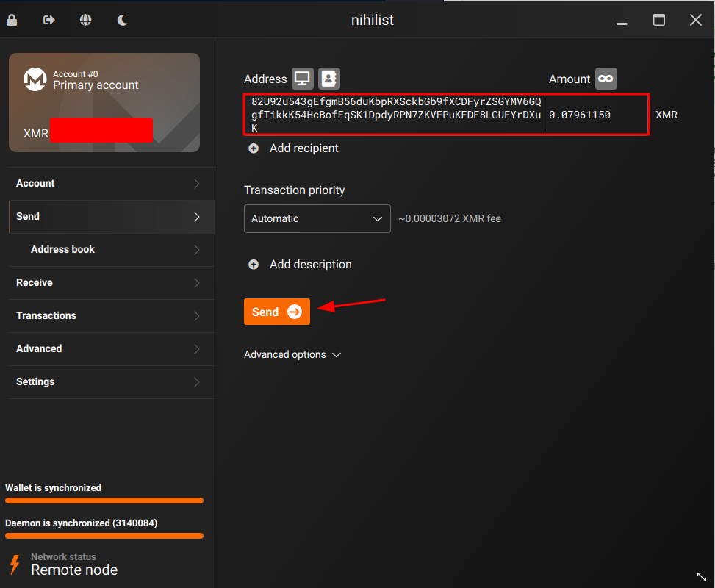
Task: Click the Remote node network status text
Action: click(74, 570)
